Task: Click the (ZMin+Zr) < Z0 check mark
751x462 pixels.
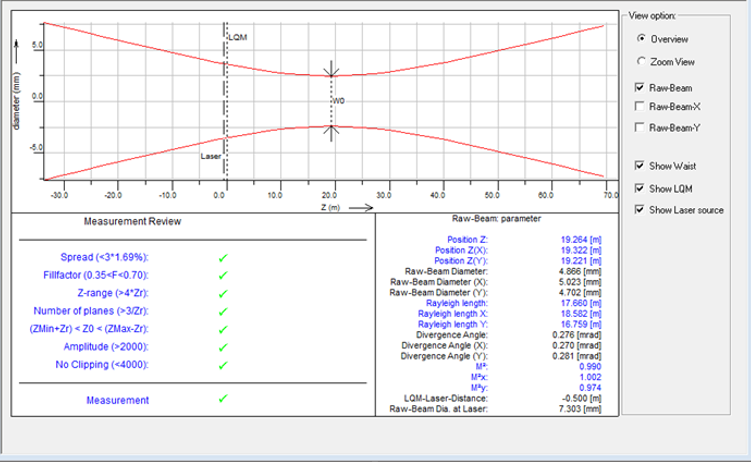Action: coord(223,329)
